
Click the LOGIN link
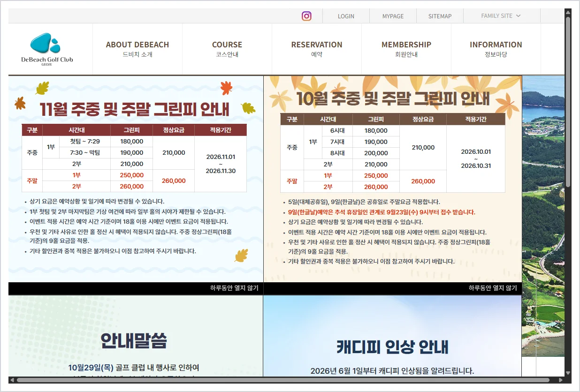tap(346, 16)
